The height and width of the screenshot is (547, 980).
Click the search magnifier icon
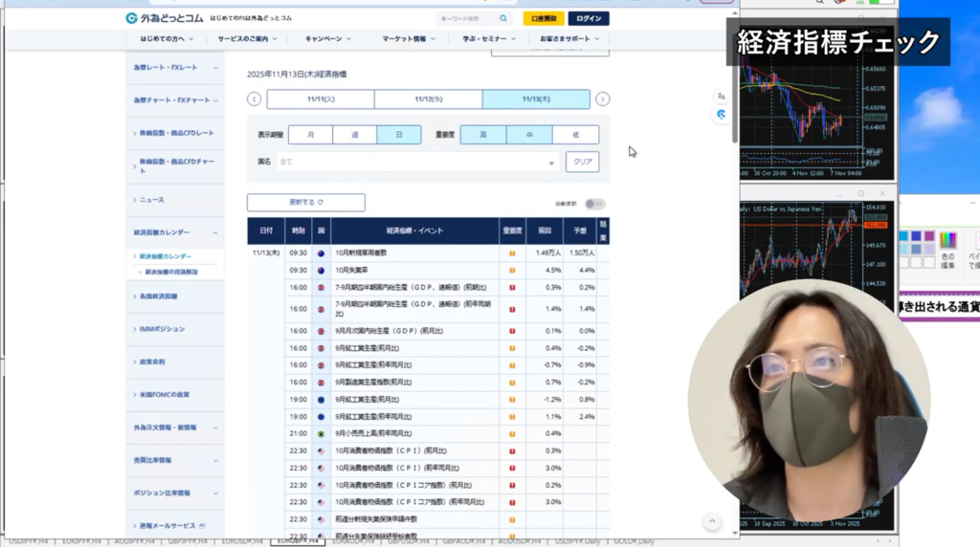(x=503, y=18)
